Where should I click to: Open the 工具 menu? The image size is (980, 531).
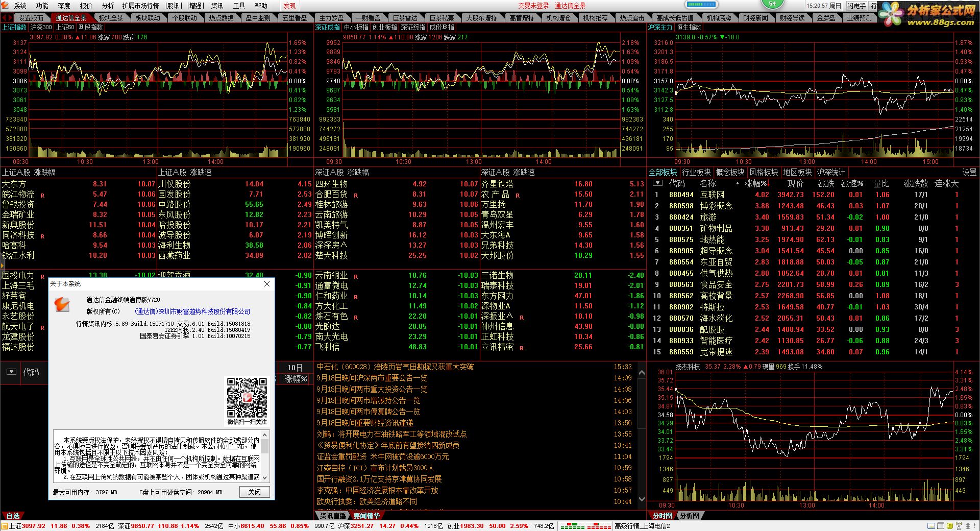point(239,6)
